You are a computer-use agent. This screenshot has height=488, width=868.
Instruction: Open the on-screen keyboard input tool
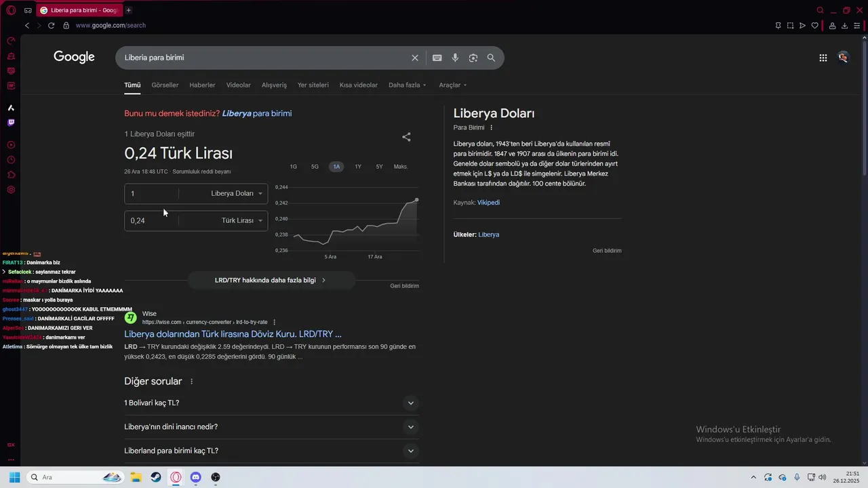tap(437, 58)
